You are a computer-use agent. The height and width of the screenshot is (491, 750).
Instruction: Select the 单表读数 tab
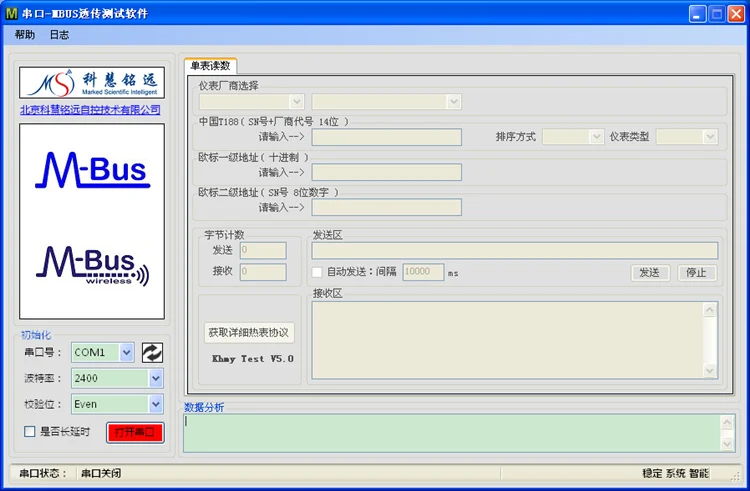pyautogui.click(x=210, y=65)
